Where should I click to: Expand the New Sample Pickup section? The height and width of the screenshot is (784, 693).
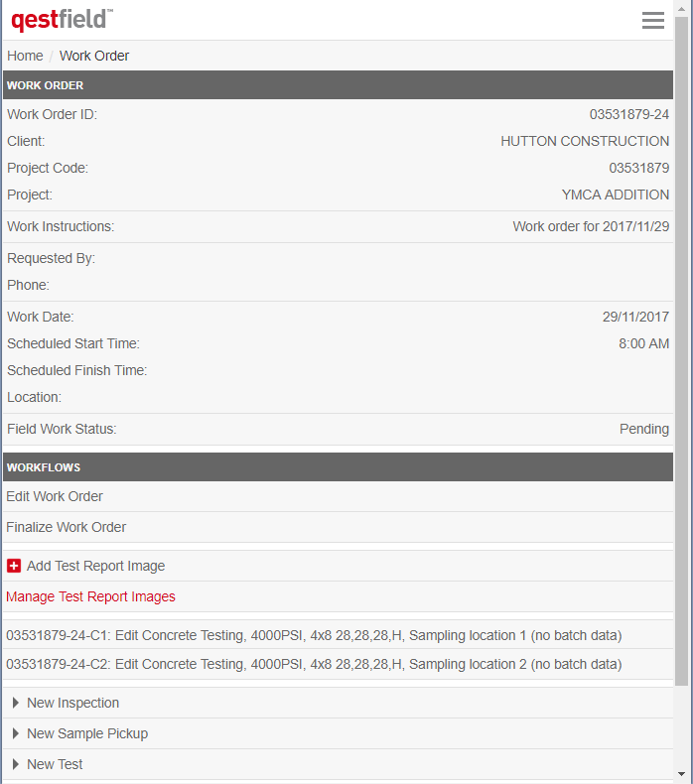[x=86, y=733]
